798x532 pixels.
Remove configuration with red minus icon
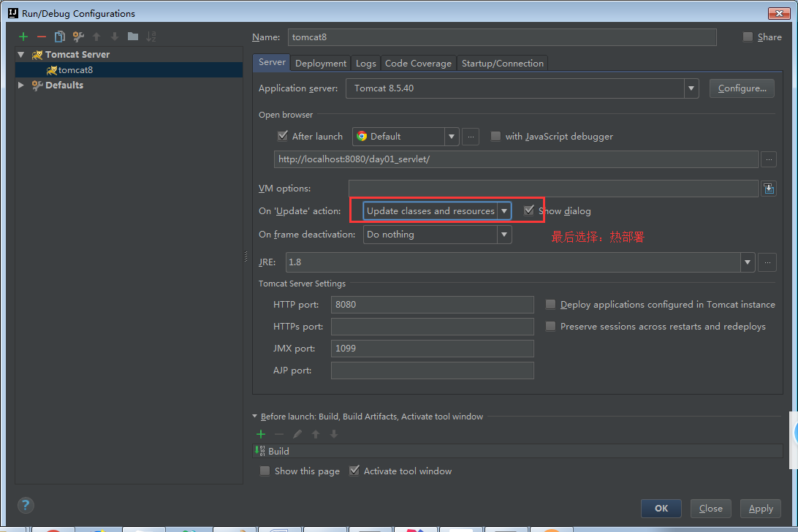pyautogui.click(x=42, y=37)
